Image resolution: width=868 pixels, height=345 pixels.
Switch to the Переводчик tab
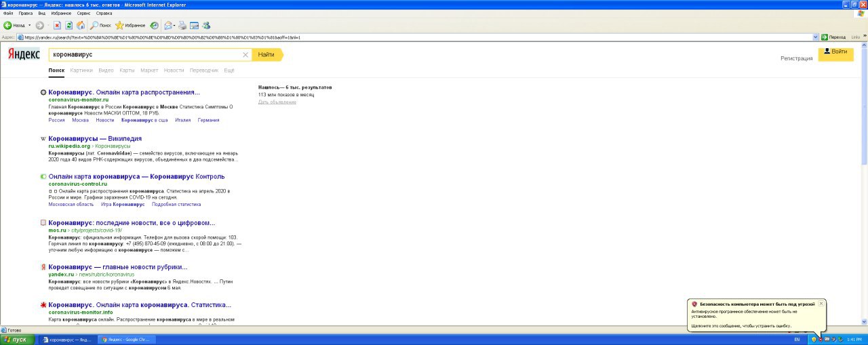click(204, 70)
